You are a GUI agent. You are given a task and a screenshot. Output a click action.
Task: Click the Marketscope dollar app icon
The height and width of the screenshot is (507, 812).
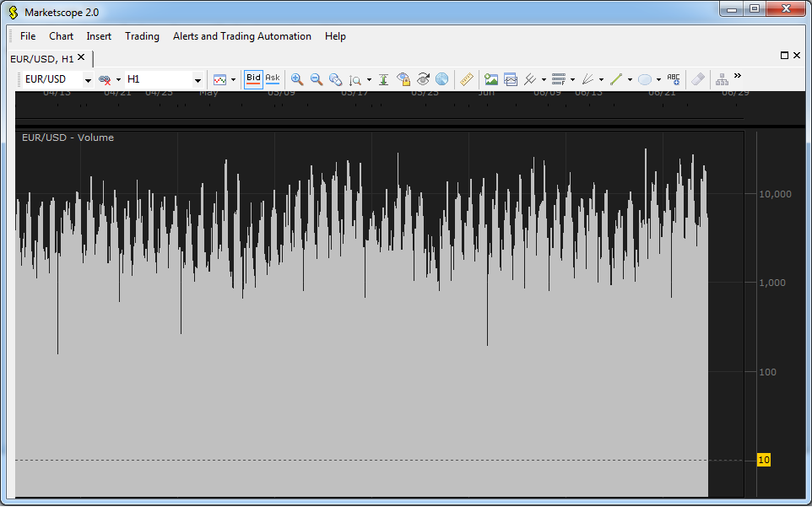click(x=14, y=12)
